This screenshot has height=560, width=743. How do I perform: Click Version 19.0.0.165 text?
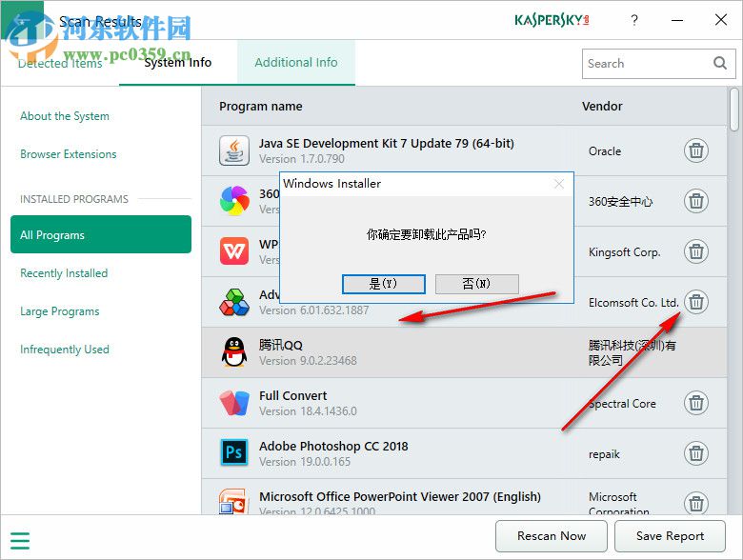[x=305, y=462]
